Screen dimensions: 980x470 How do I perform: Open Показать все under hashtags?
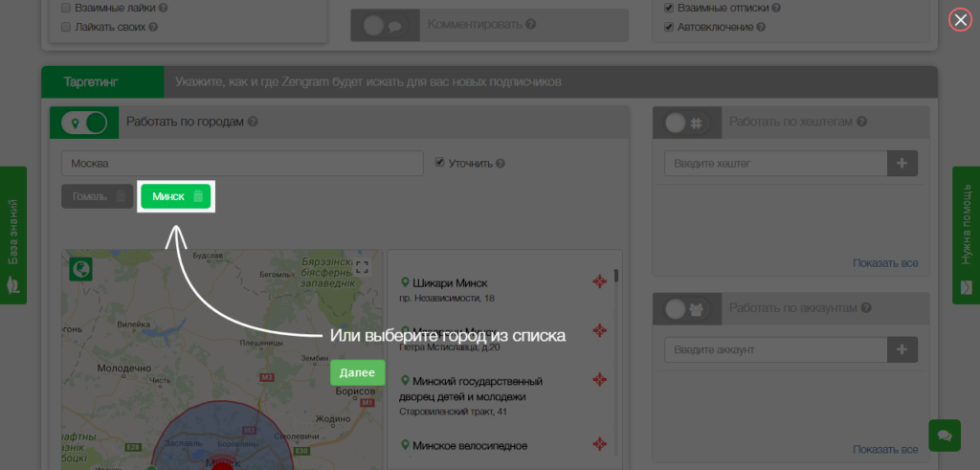(x=885, y=263)
